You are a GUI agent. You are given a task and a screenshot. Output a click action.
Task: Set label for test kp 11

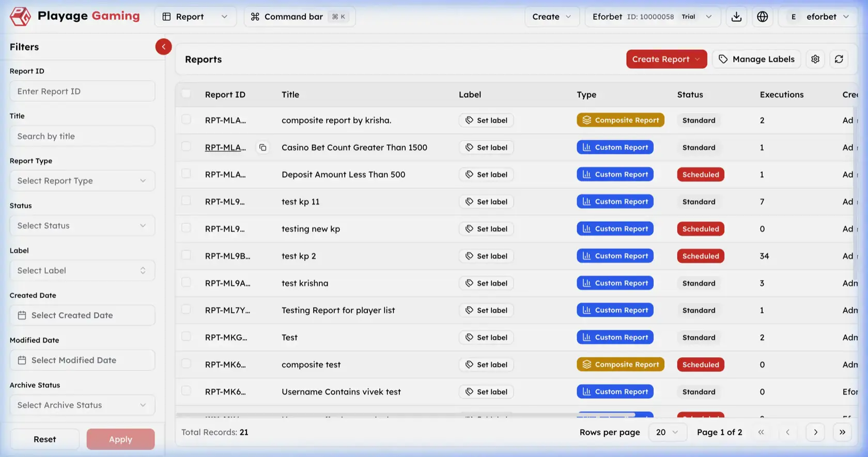(x=486, y=202)
